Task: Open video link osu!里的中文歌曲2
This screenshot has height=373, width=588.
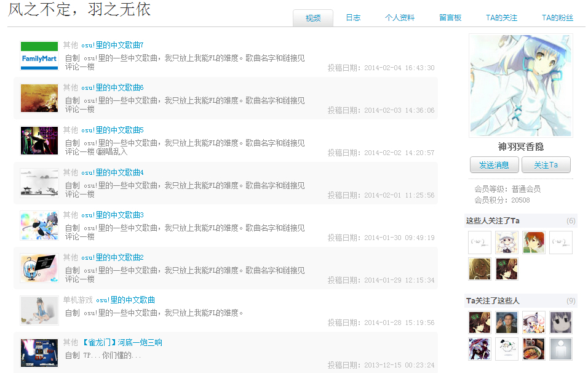Action: click(x=112, y=258)
